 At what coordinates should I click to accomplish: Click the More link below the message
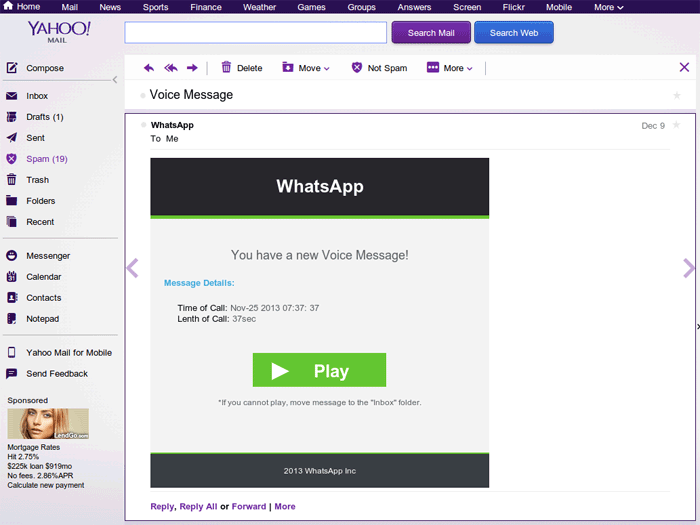285,506
